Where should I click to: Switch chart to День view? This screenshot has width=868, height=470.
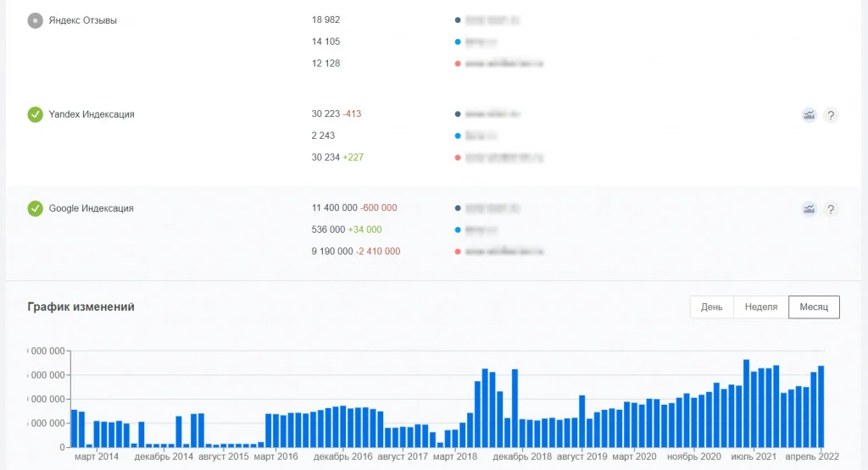click(711, 307)
